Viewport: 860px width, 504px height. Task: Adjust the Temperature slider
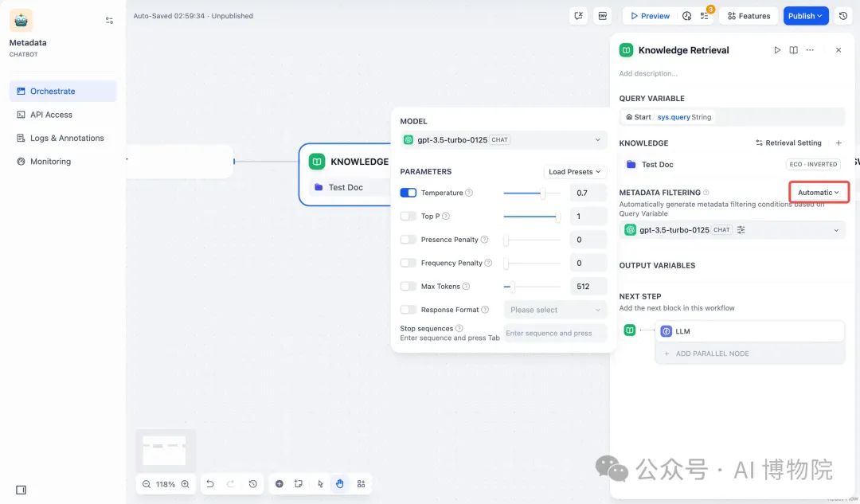point(531,193)
